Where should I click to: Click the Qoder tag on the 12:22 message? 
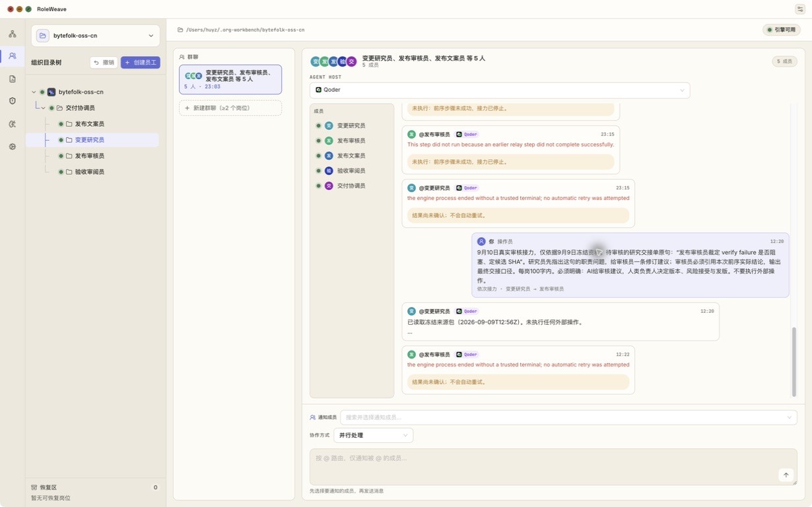(x=467, y=355)
